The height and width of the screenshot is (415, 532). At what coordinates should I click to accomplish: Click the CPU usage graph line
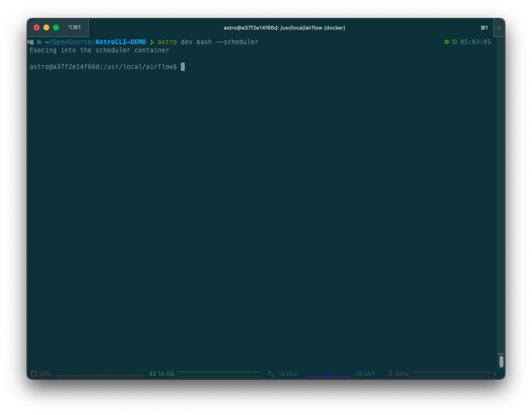pyautogui.click(x=99, y=375)
